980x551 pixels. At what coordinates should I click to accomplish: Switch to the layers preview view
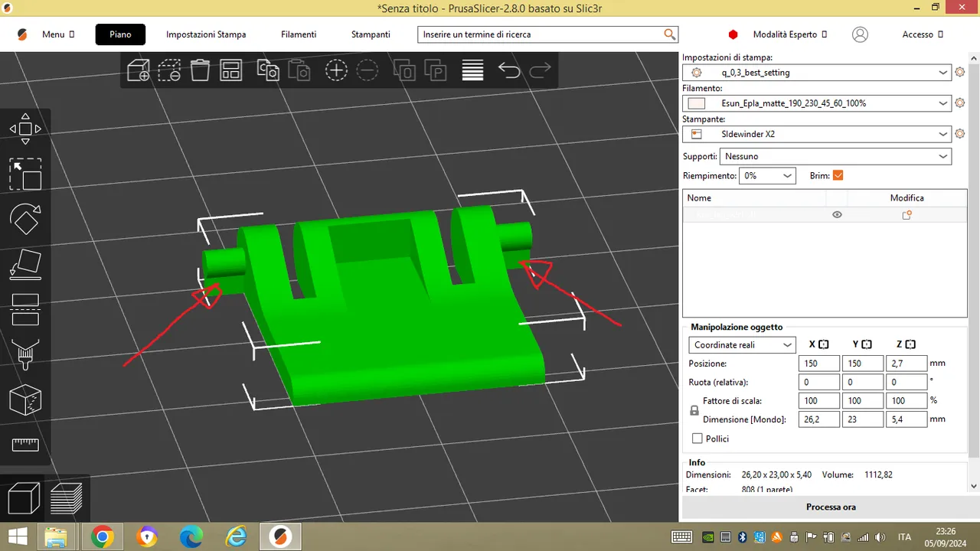coord(67,497)
